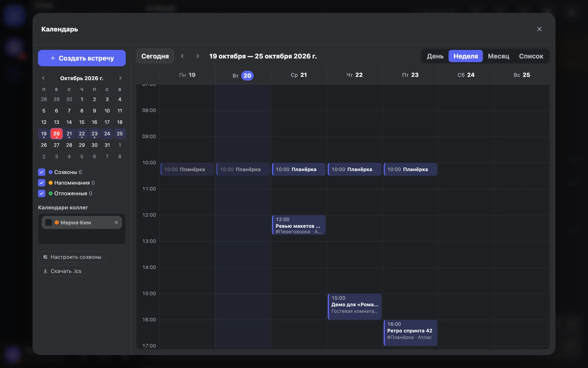The image size is (588, 368).
Task: Show next week with right chevron
Action: (197, 56)
